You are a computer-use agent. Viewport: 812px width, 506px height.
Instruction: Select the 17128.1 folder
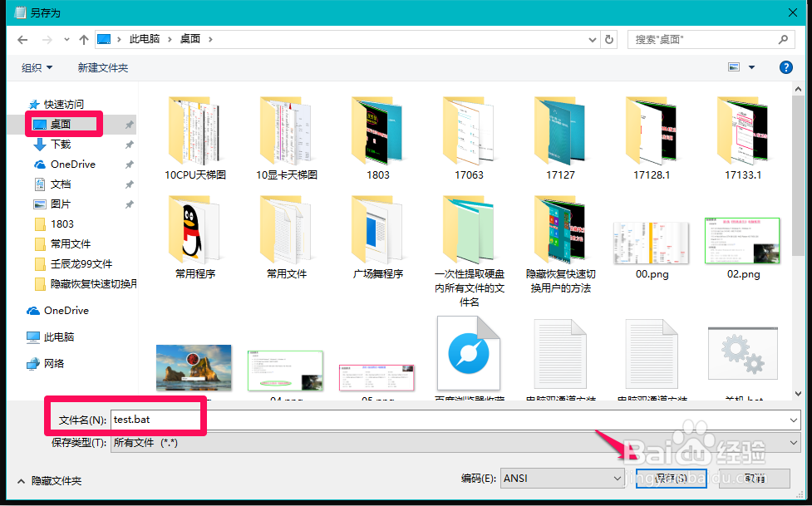click(x=652, y=138)
